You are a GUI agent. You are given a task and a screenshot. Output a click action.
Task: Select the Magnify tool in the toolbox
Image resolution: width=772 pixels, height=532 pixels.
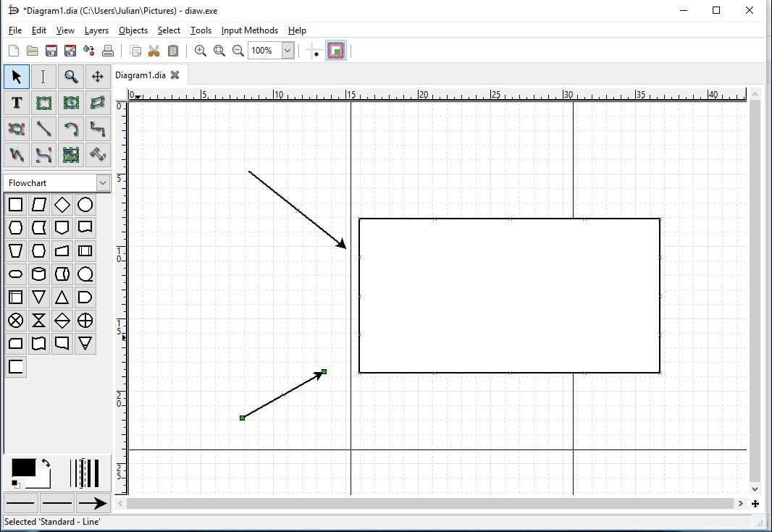(x=70, y=77)
